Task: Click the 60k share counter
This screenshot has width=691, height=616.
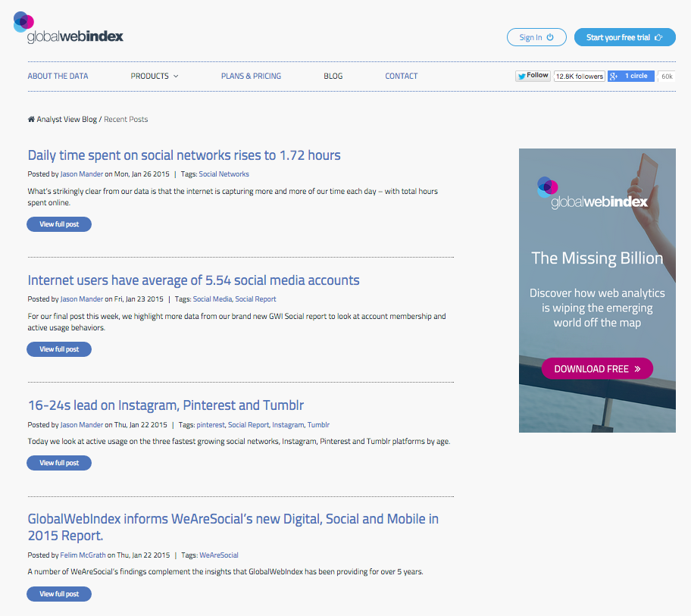Action: (x=666, y=76)
